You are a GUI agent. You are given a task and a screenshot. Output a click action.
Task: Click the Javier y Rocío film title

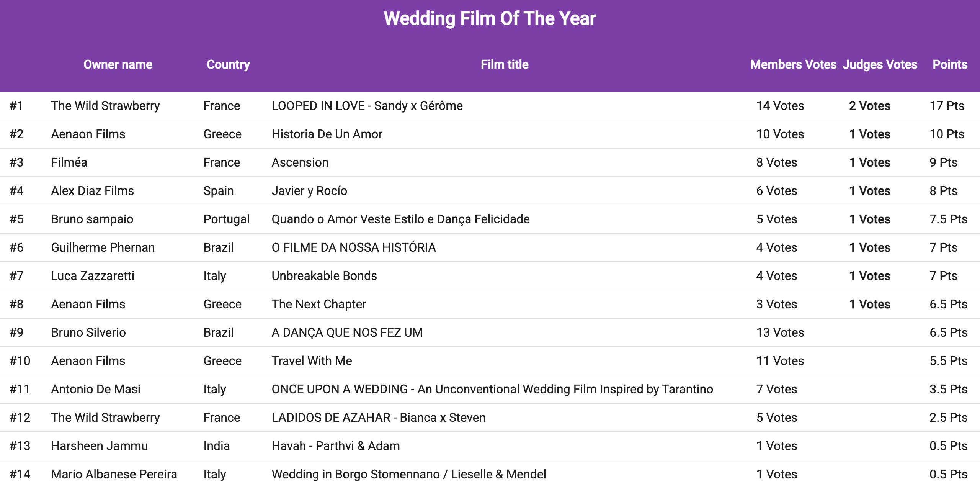pos(309,191)
